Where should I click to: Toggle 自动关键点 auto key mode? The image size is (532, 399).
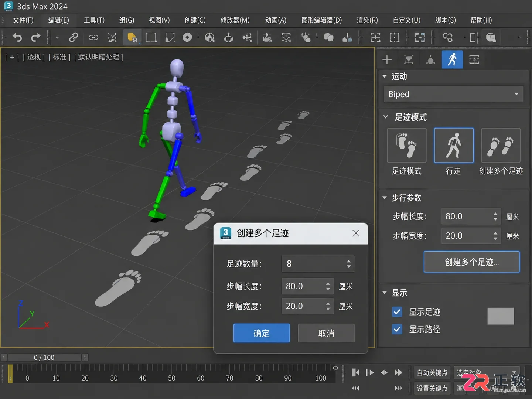[432, 373]
